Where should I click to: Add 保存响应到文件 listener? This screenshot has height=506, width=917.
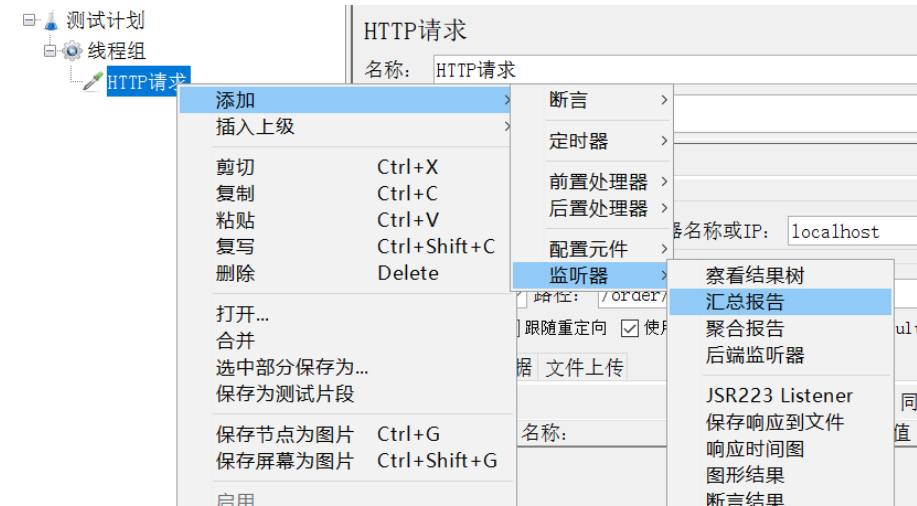point(780,422)
